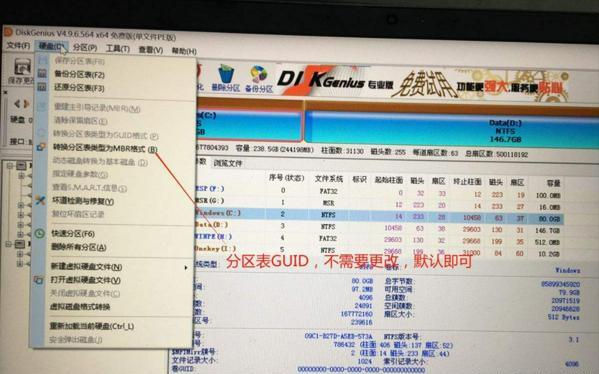Click FAT32 file system cell of ESP row
599x374 pixels.
(328, 191)
